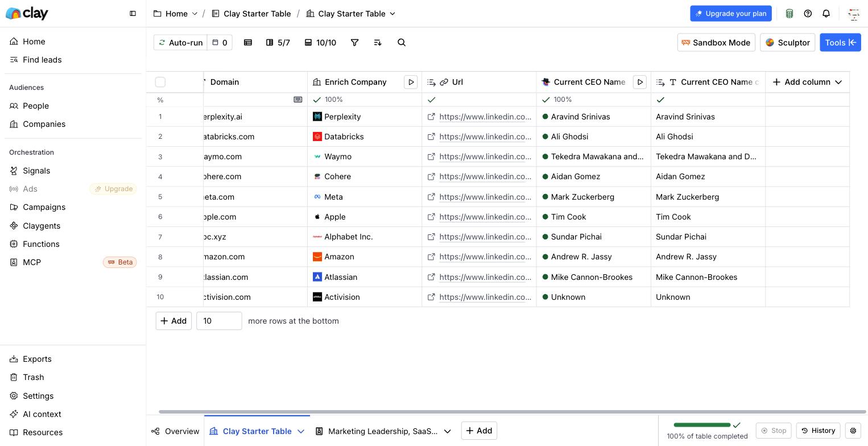The image size is (868, 446).
Task: Click the Perplexity company logo
Action: point(317,117)
